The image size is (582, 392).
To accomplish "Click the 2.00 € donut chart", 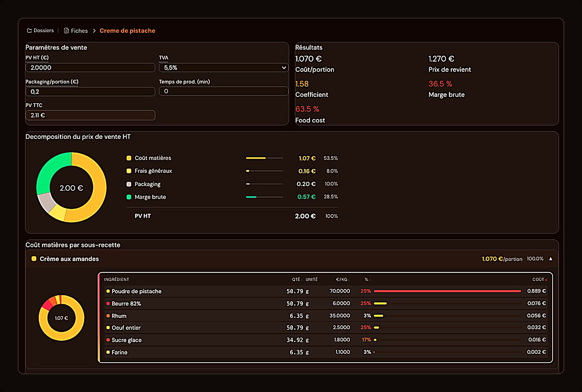I will pyautogui.click(x=72, y=187).
